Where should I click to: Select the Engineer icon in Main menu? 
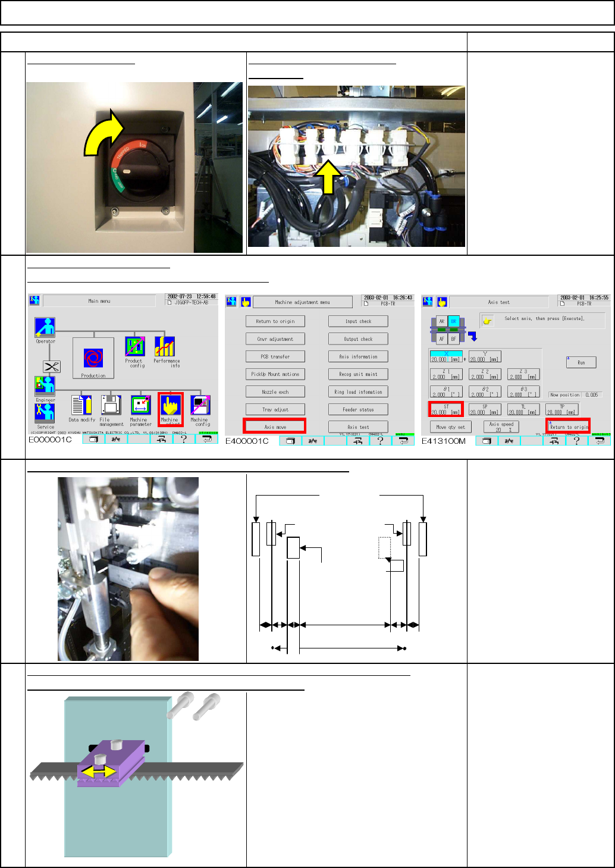coord(45,386)
